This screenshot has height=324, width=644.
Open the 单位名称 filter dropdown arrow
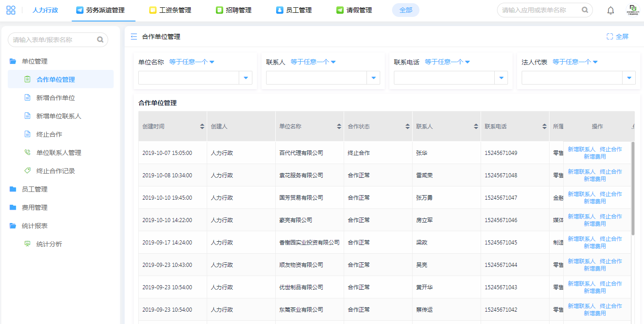tap(246, 78)
